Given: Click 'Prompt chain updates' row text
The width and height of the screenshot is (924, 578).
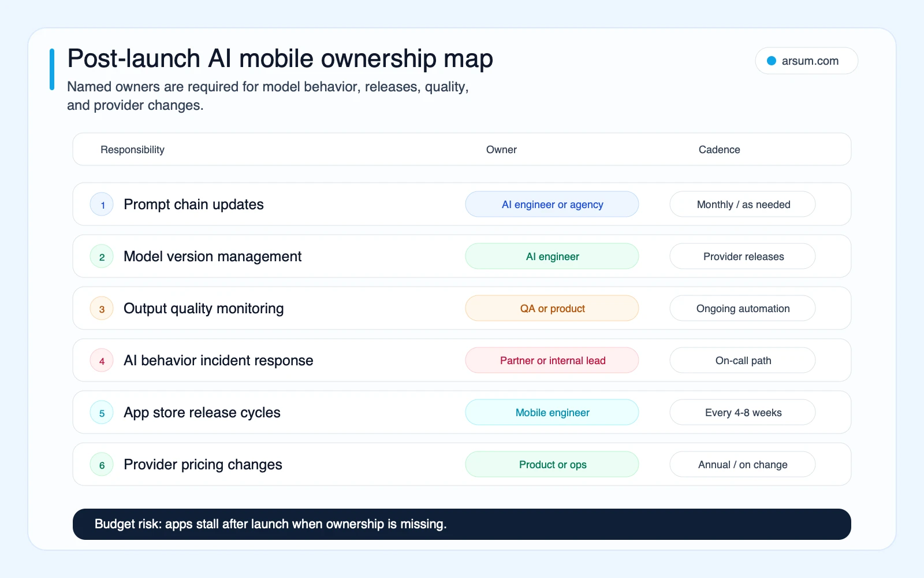Looking at the screenshot, I should point(193,205).
